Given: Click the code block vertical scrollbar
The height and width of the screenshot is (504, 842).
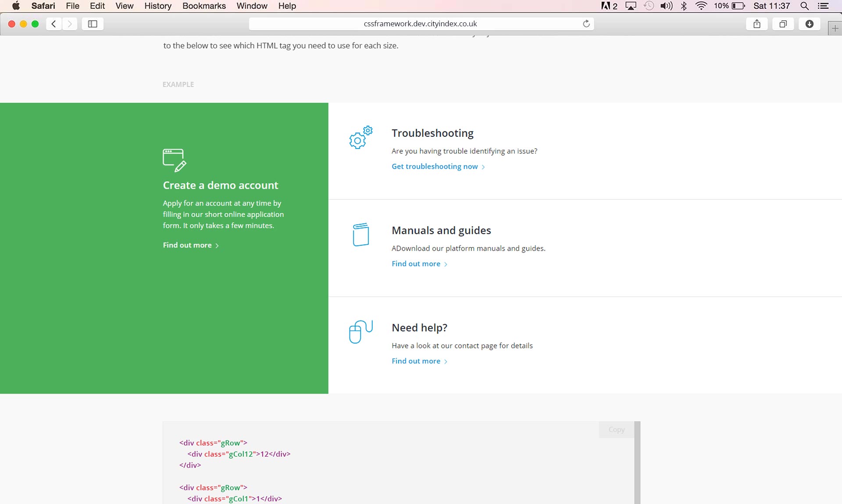Looking at the screenshot, I should (637, 462).
